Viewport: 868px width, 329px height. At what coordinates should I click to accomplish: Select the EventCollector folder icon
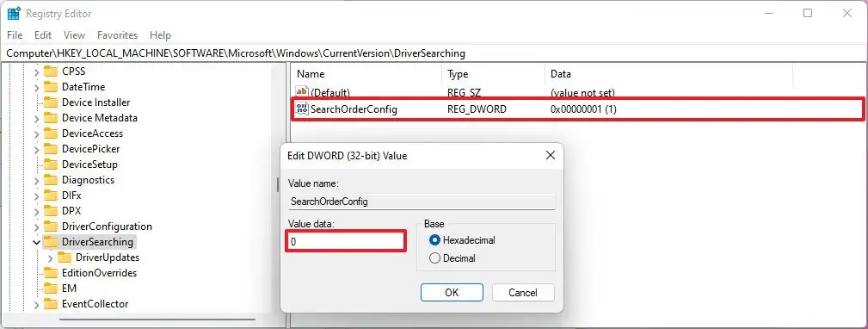click(x=51, y=303)
